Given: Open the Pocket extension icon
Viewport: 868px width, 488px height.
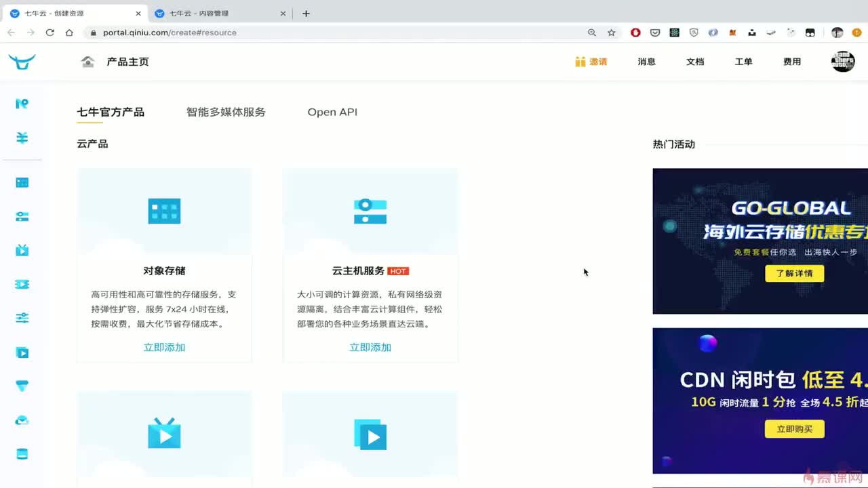Looking at the screenshot, I should click(655, 33).
